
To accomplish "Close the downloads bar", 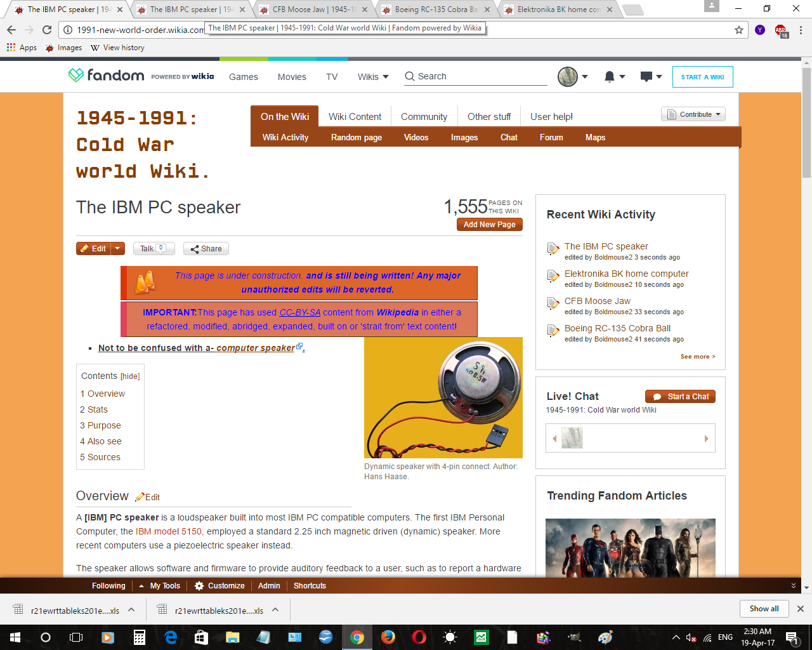I will point(801,609).
